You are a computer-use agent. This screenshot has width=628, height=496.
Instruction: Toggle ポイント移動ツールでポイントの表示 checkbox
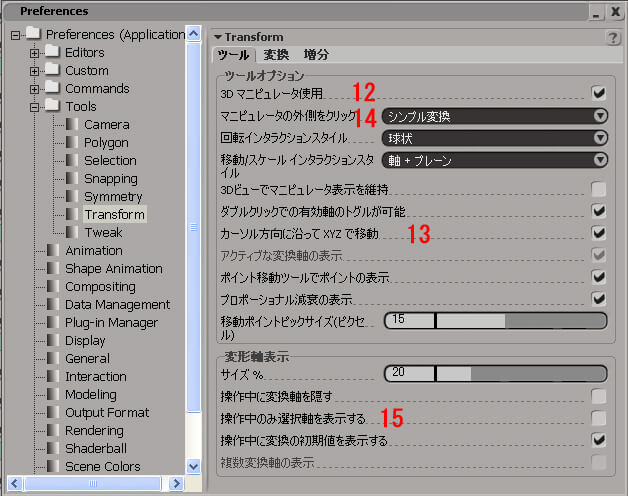pyautogui.click(x=599, y=277)
